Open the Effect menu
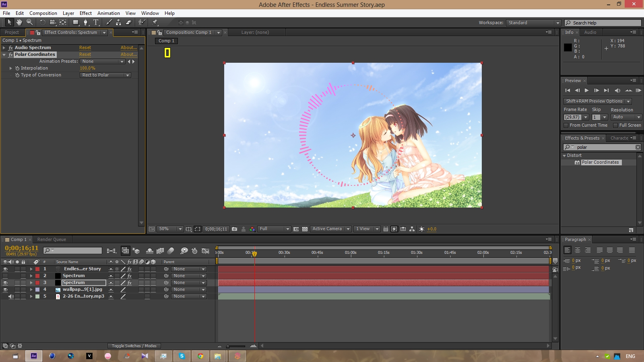The height and width of the screenshot is (362, 644). pos(86,13)
